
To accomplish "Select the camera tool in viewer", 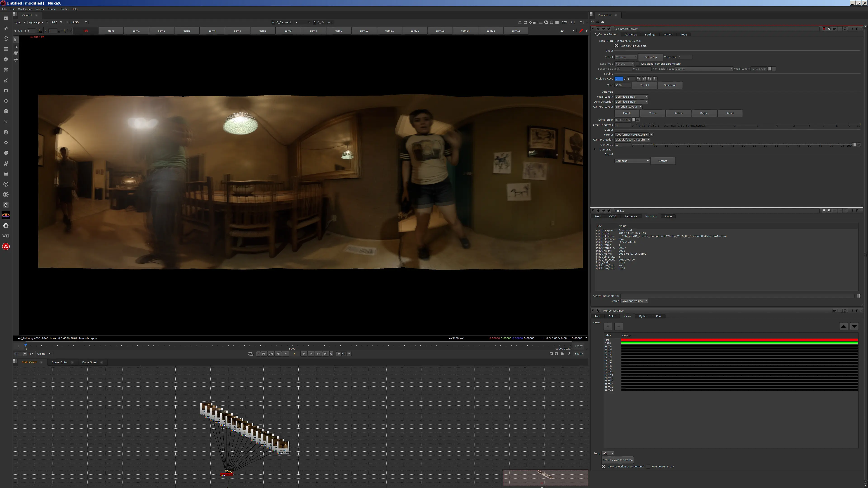I will [16, 53].
